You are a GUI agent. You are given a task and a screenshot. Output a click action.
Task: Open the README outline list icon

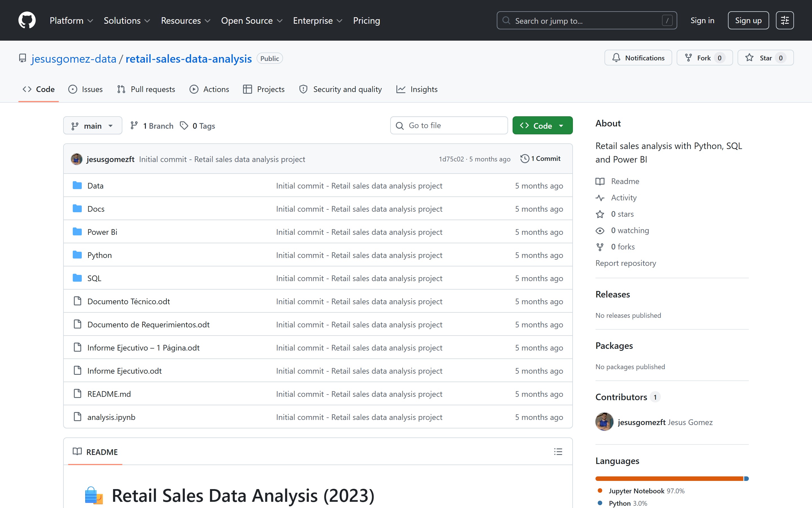pos(558,452)
